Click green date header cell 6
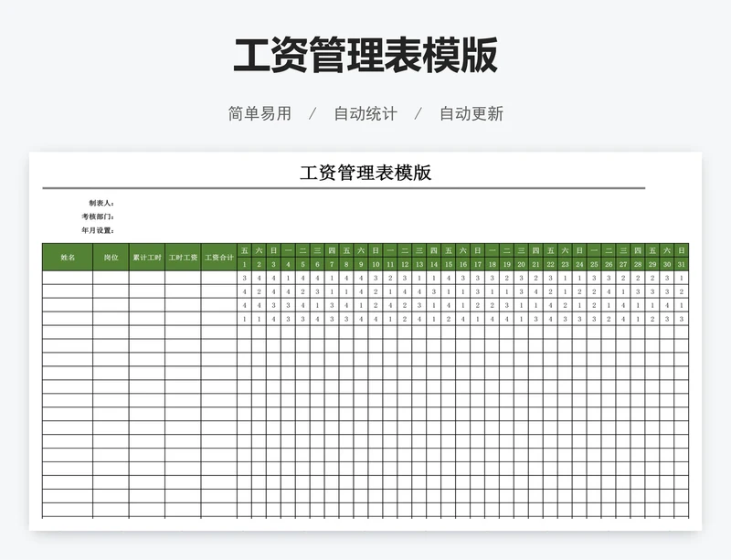731x560 pixels. click(x=317, y=264)
